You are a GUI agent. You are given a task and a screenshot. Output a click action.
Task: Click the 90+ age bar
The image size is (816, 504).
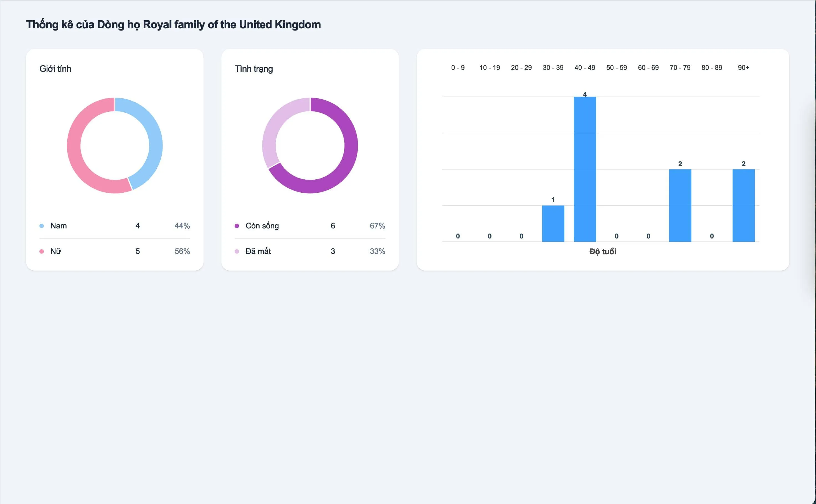click(743, 205)
